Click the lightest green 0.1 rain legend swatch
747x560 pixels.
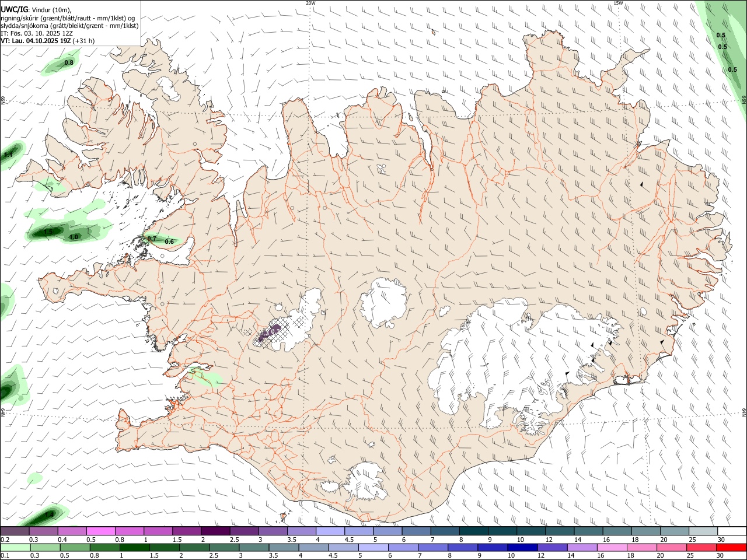click(15, 548)
